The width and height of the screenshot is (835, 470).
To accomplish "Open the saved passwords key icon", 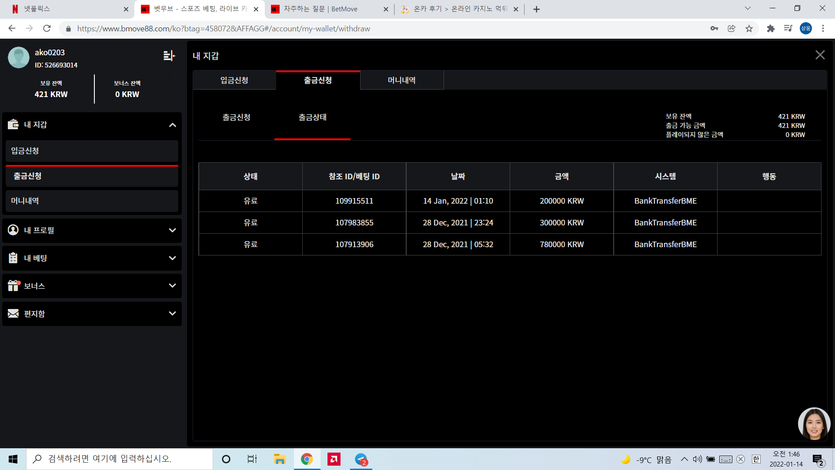I will (714, 29).
